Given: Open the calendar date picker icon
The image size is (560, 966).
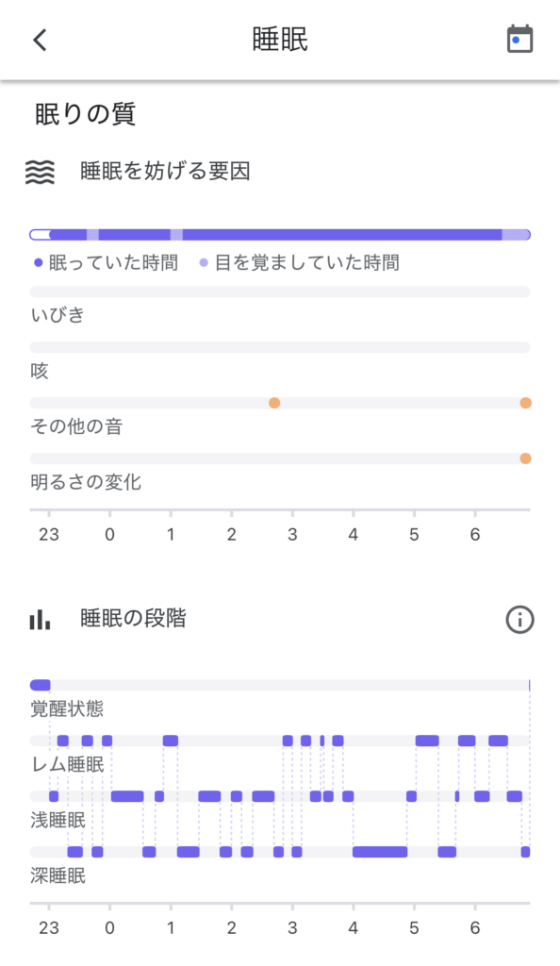Looking at the screenshot, I should (x=520, y=39).
